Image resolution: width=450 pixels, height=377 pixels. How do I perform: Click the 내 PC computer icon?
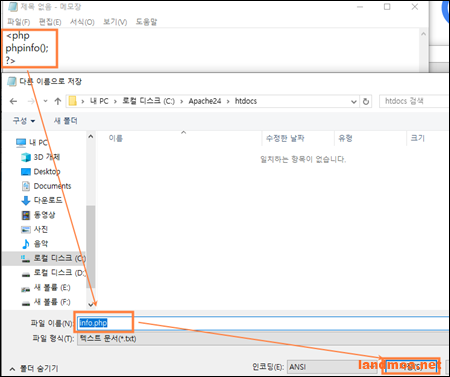(x=21, y=143)
